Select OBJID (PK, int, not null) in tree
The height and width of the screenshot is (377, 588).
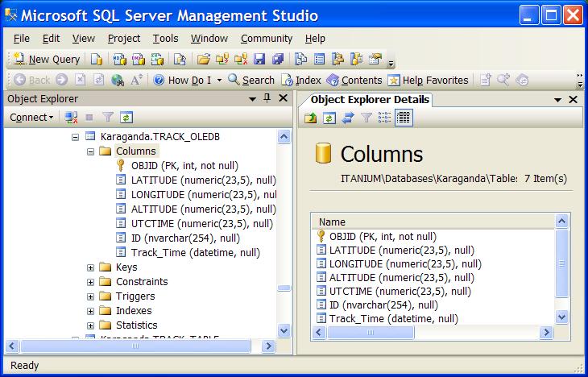[184, 166]
